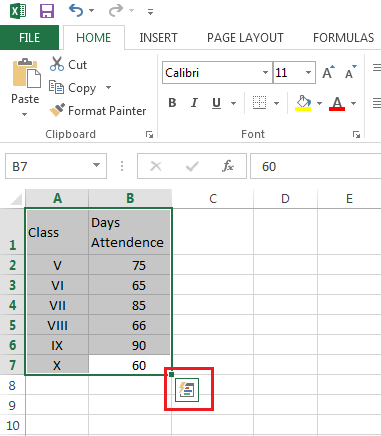The height and width of the screenshot is (436, 381).
Task: Open Customize Quick Access Toolbar menu
Action: [x=150, y=12]
